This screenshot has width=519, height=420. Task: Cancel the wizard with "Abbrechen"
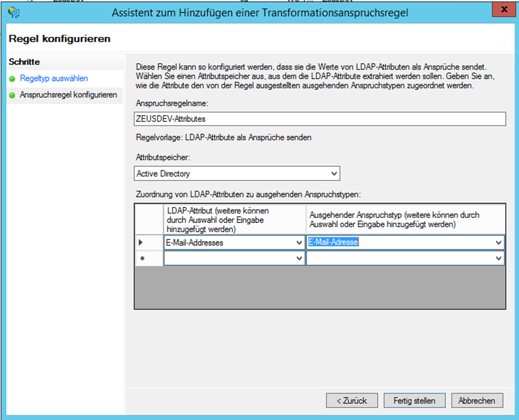pos(477,400)
